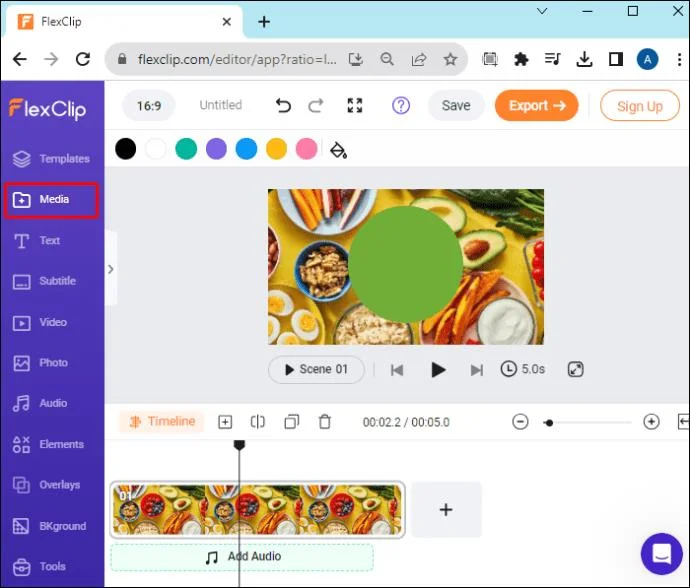Open the paint bucket fill color tool
Screen dimensions: 690x588
(x=338, y=150)
